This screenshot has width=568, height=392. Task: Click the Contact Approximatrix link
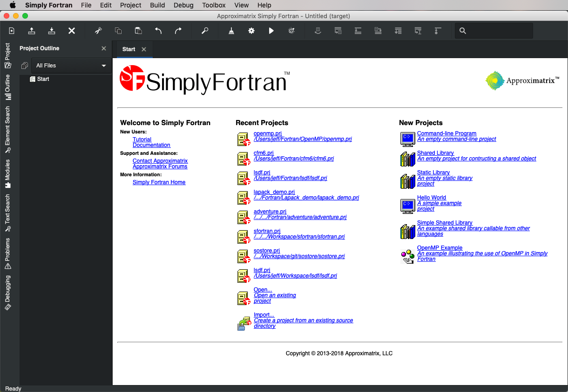(160, 161)
